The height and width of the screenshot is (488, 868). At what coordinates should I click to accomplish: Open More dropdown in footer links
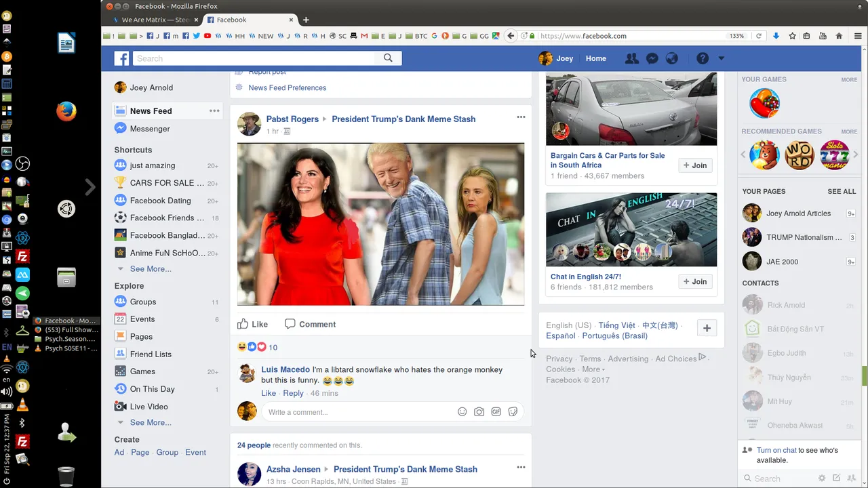593,369
